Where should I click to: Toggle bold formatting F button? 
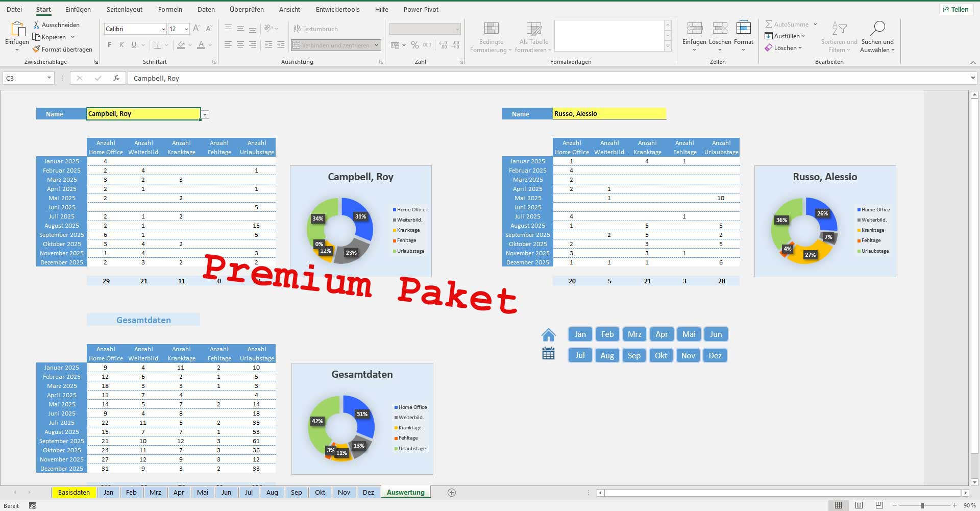109,45
